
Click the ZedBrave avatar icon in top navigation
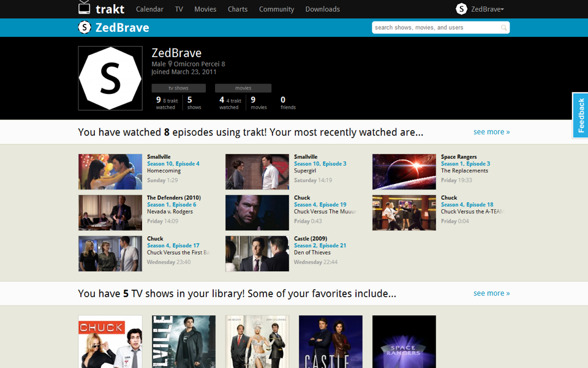coord(461,9)
